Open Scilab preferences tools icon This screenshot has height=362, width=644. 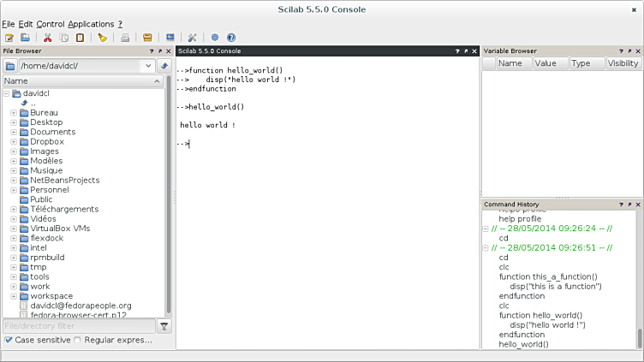coord(192,38)
